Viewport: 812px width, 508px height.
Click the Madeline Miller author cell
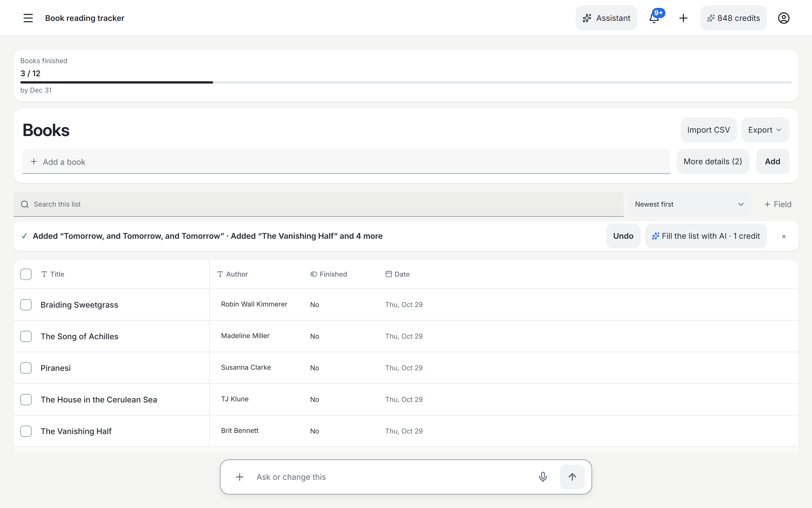(245, 336)
